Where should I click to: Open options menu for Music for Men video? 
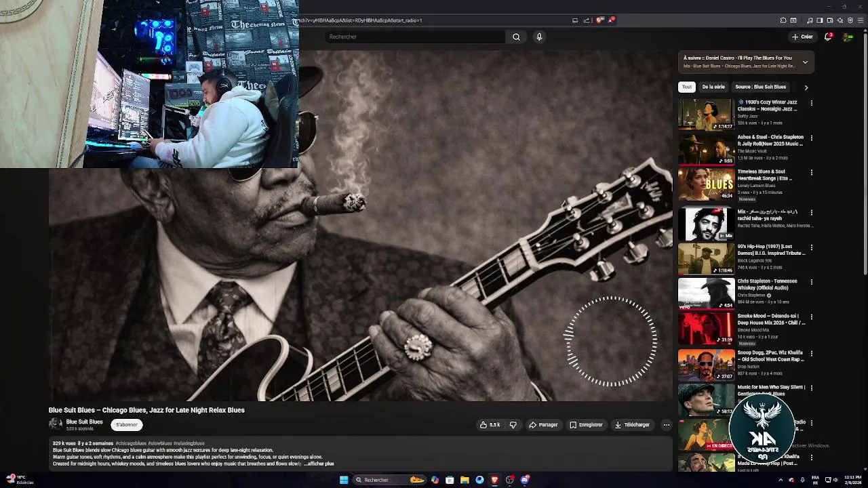(x=812, y=388)
